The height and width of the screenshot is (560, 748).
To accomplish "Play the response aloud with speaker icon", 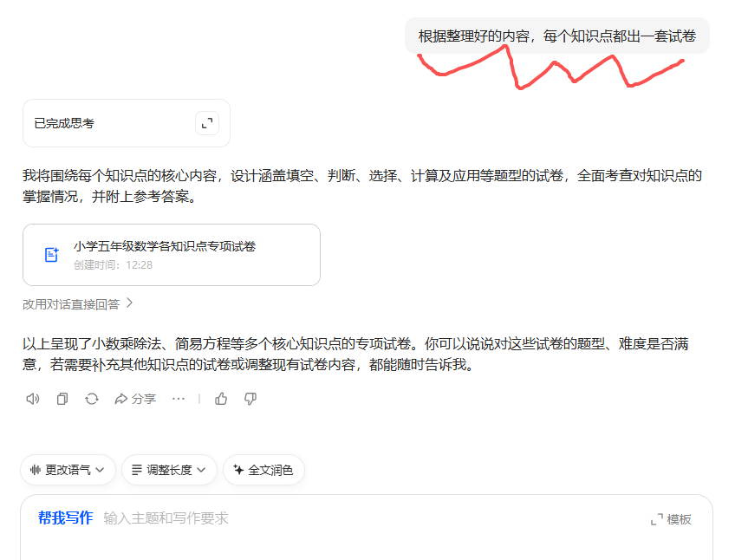I will click(33, 399).
